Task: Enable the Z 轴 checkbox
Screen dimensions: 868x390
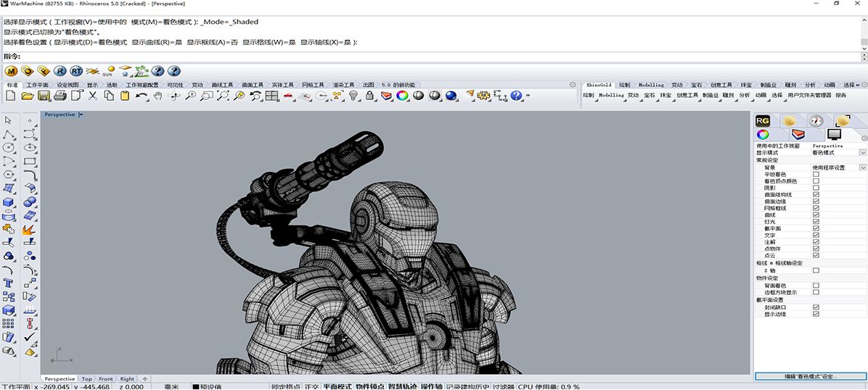Action: [x=816, y=270]
